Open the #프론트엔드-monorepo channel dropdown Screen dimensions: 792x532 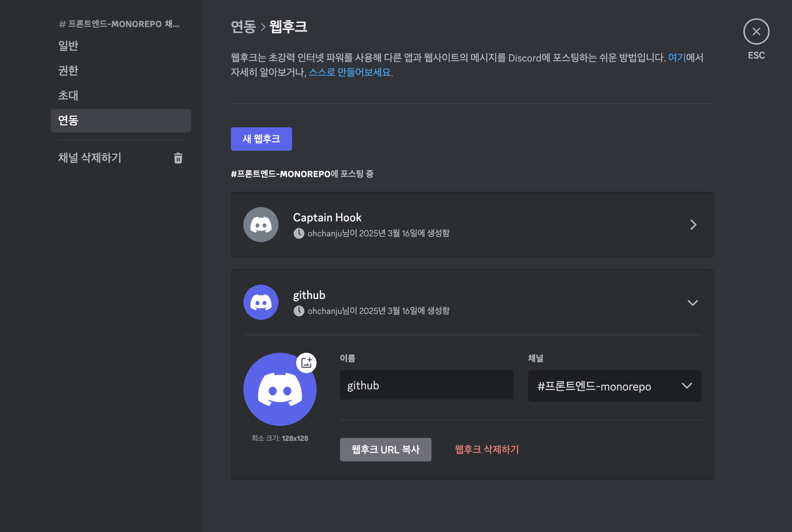[x=614, y=386]
